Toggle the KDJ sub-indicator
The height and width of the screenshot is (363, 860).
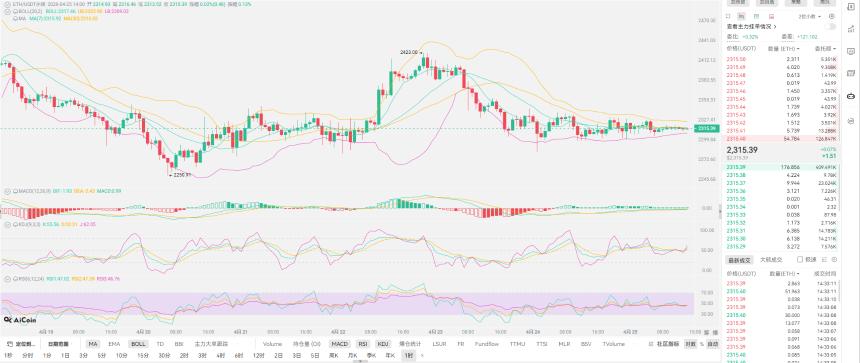383,344
